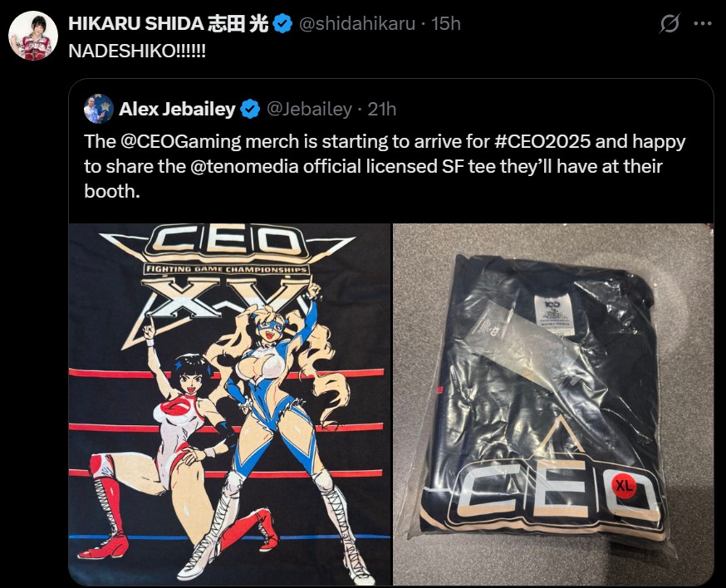Screen dimensions: 726x588
Task: Click the Grok slashed-circle icon
Action: 670,23
